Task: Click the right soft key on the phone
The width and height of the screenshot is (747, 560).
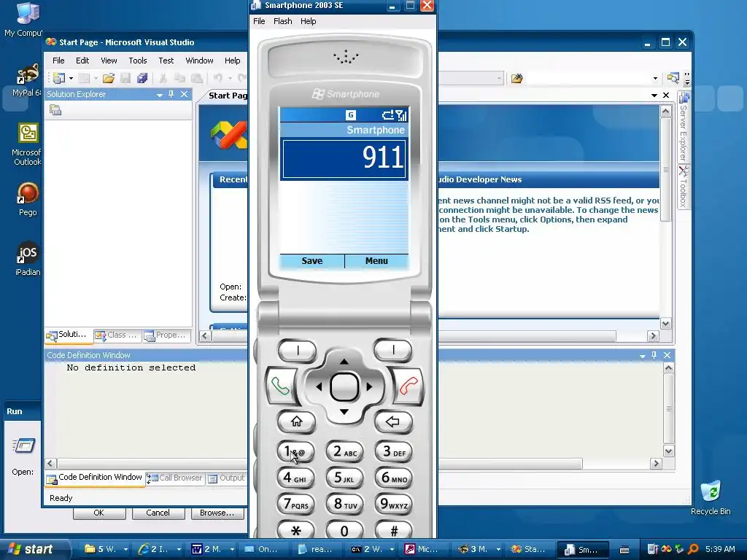Action: tap(393, 351)
